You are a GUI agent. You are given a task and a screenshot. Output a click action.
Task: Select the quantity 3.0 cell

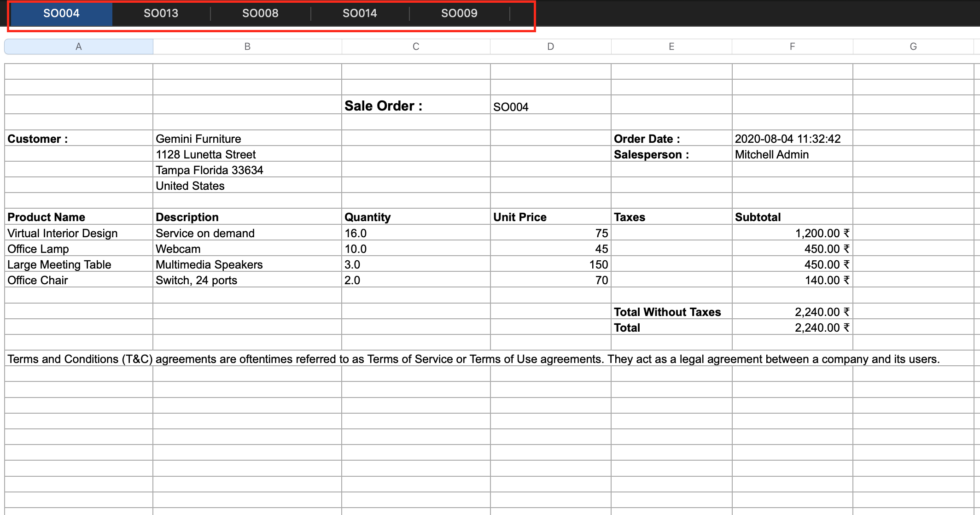416,264
